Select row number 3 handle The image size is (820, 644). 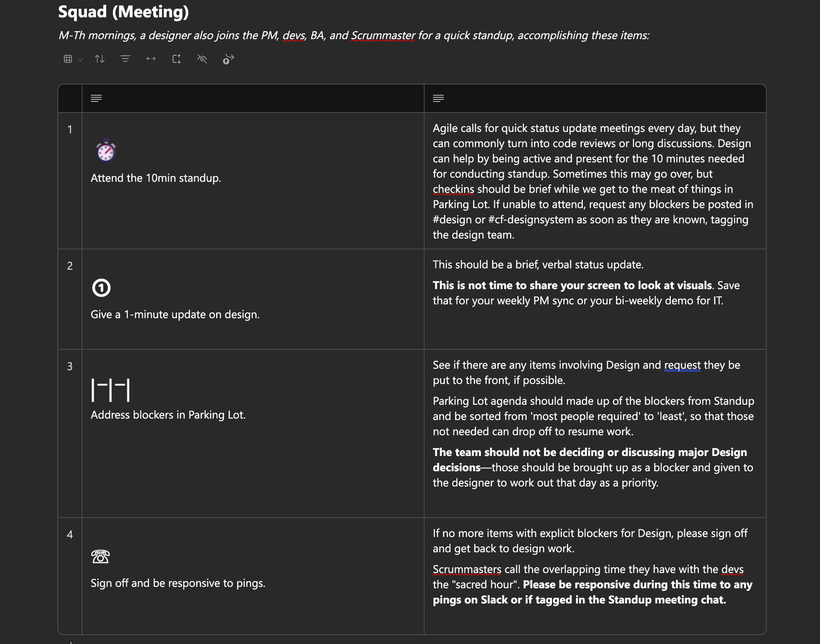click(x=70, y=366)
